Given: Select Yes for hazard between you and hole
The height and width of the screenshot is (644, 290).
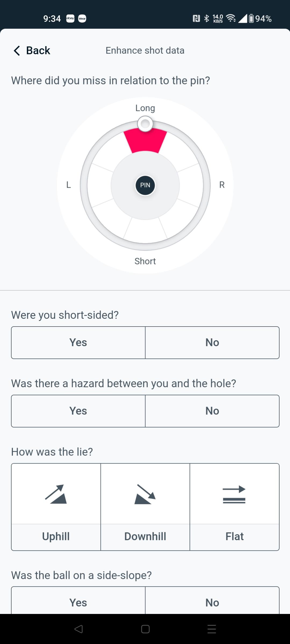Looking at the screenshot, I should click(x=78, y=411).
